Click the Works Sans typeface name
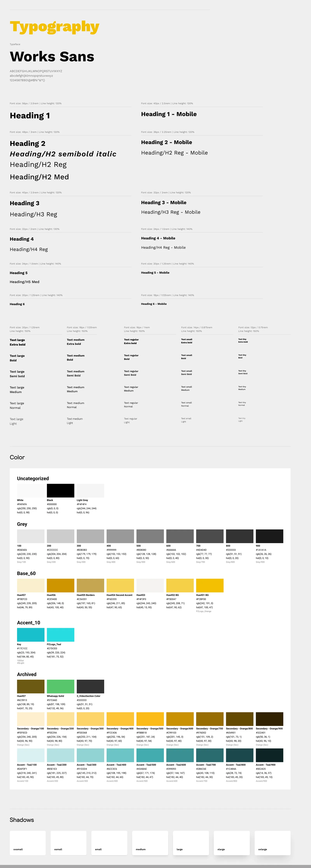Viewport: 311px width, 868px height. pyautogui.click(x=52, y=57)
